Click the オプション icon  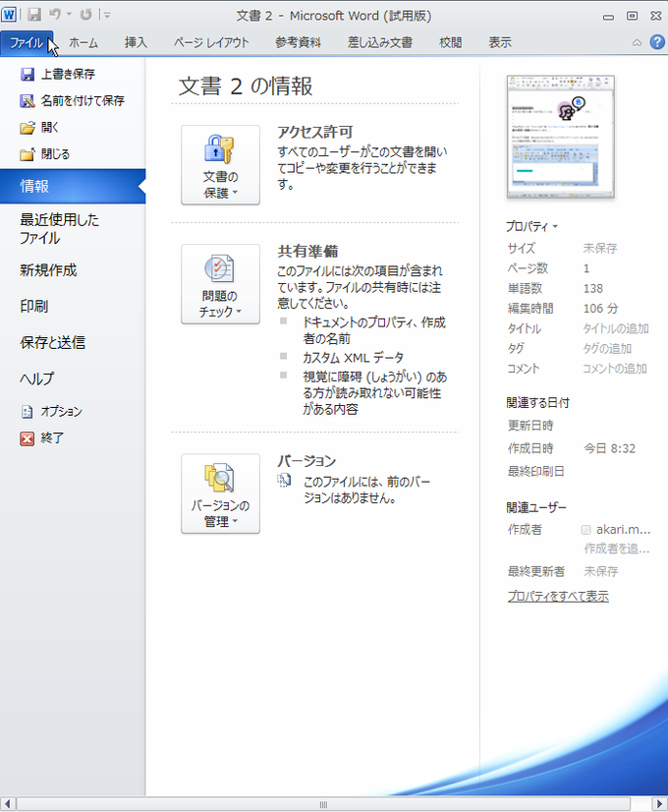(27, 412)
